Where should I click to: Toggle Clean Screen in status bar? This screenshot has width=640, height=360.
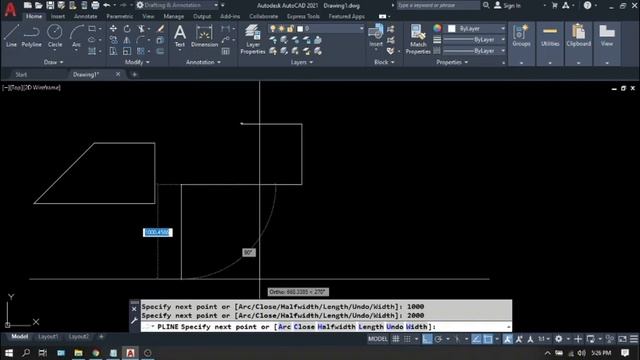(x=622, y=339)
